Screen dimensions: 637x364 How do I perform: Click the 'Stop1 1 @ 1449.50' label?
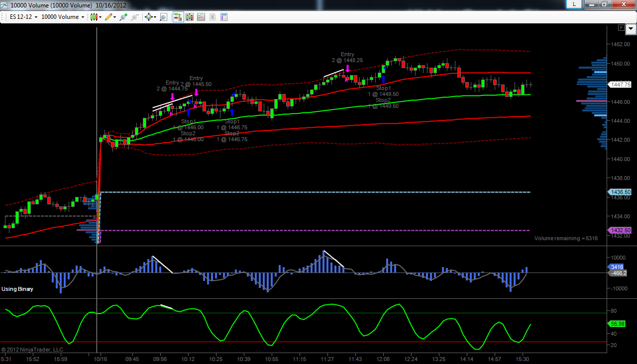383,91
